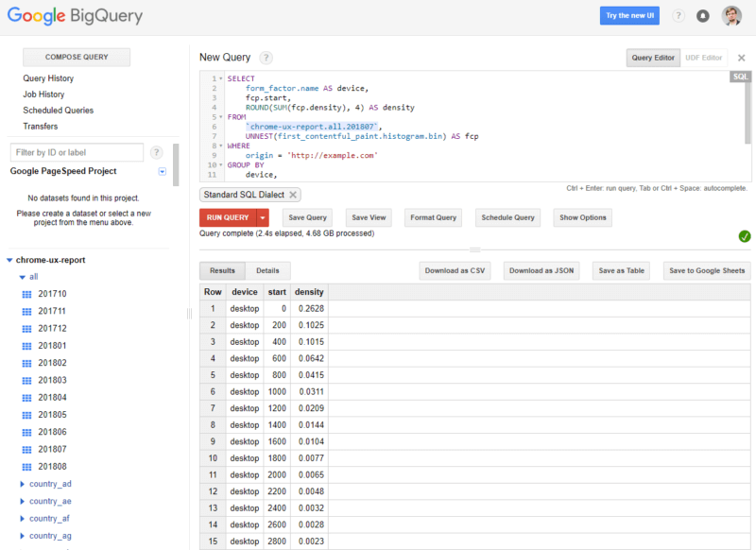756x550 pixels.
Task: Open Transfers
Action: tap(41, 127)
